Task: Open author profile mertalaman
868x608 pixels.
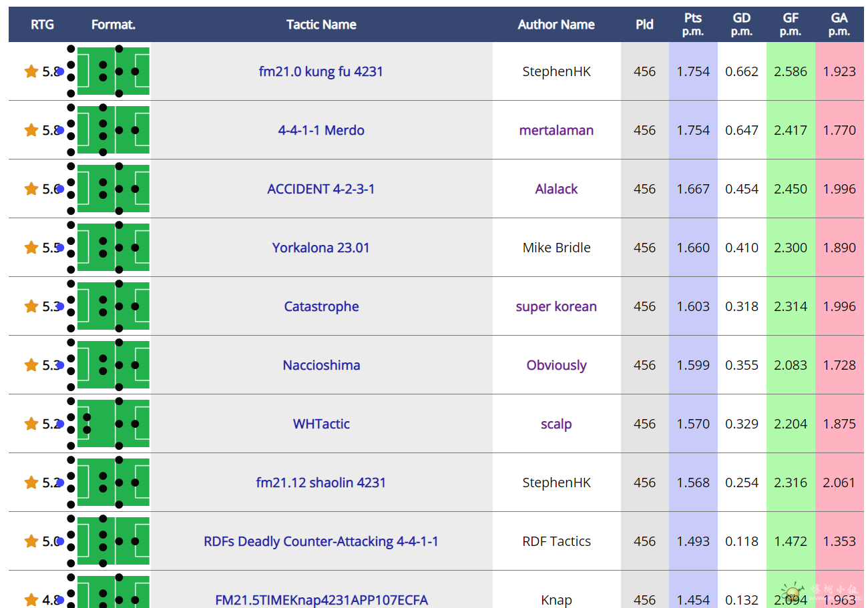Action: [556, 130]
